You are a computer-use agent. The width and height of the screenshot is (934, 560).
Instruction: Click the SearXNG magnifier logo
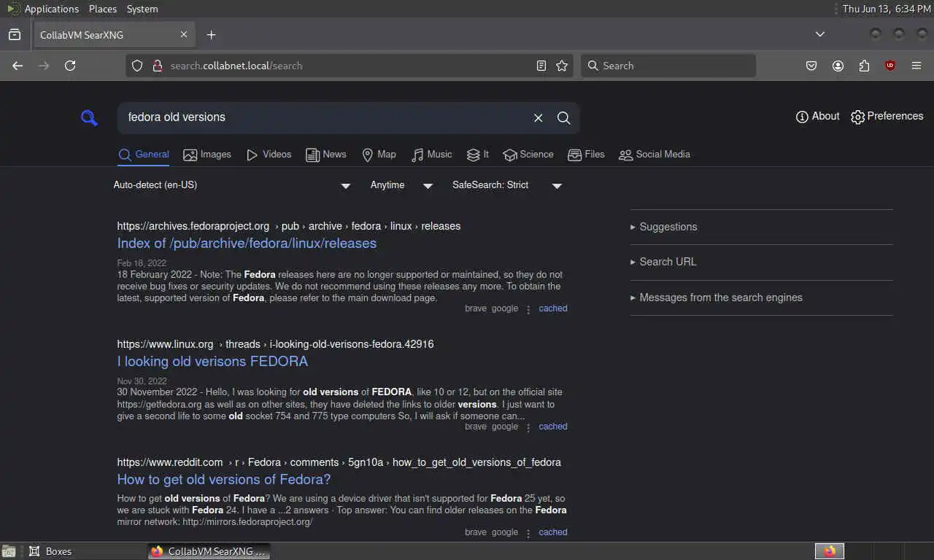pyautogui.click(x=89, y=117)
